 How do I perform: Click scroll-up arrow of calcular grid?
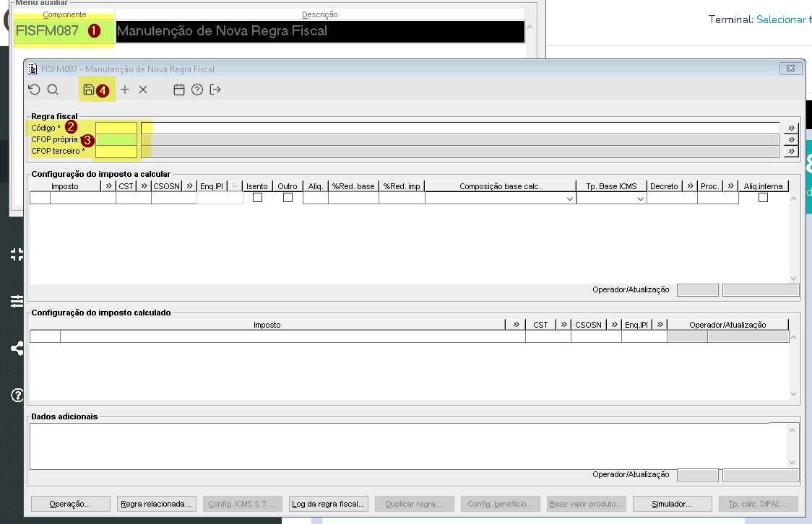(793, 198)
